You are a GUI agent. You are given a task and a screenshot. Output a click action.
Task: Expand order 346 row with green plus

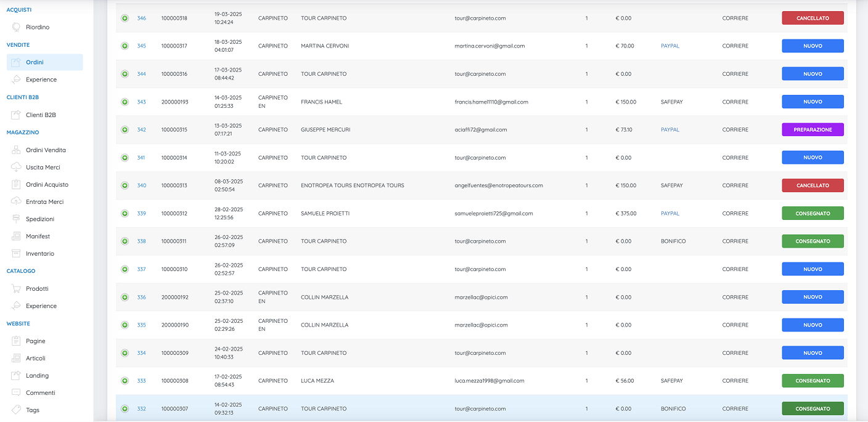[x=125, y=18]
